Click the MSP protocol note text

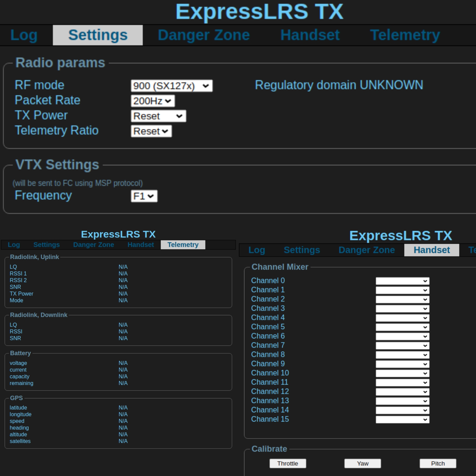pos(78,183)
